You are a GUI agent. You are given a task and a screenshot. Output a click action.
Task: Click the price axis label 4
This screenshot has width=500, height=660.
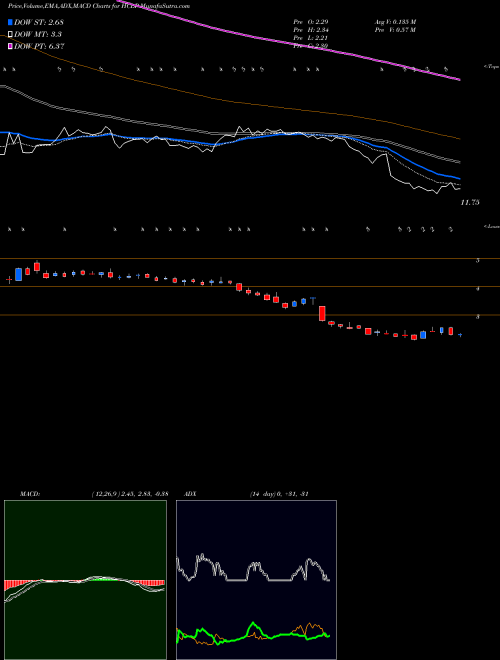coord(477,289)
